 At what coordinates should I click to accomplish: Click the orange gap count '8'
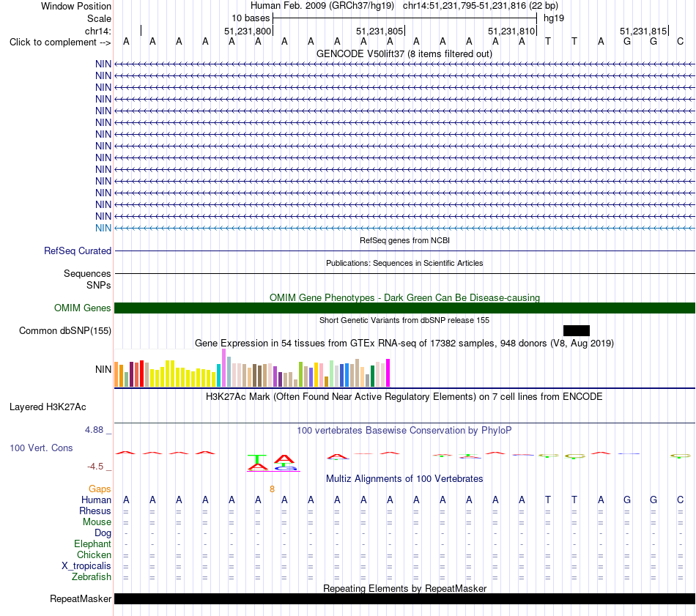coord(272,489)
